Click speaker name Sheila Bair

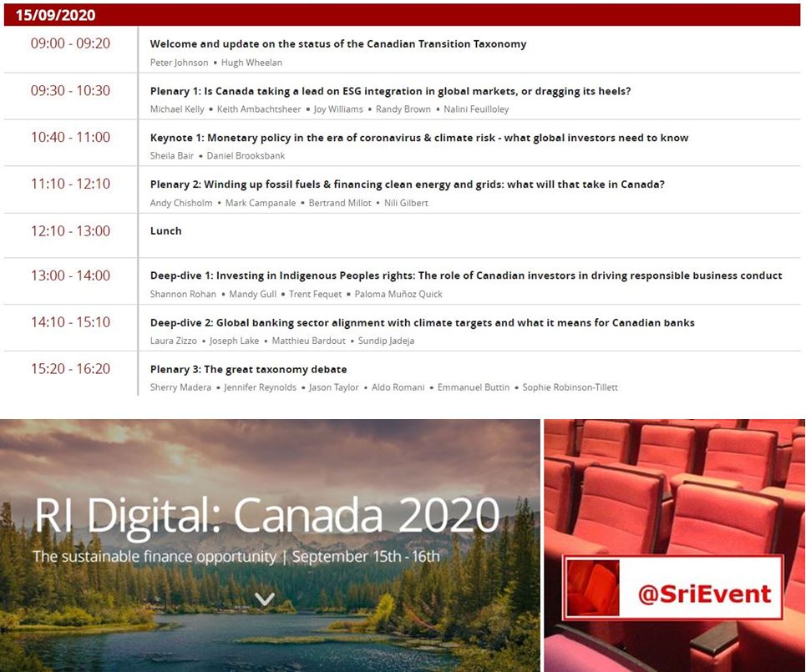click(x=172, y=155)
